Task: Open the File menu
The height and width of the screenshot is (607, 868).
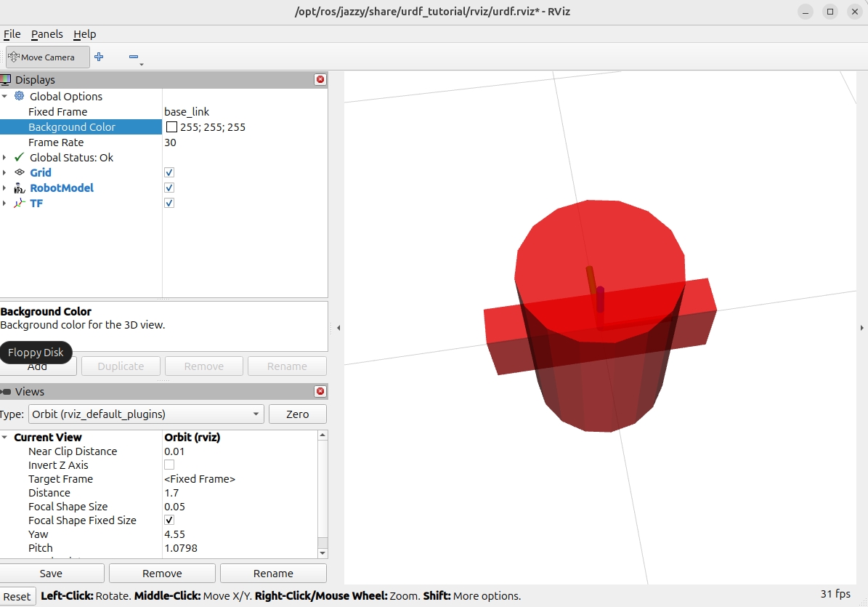Action: pyautogui.click(x=12, y=34)
